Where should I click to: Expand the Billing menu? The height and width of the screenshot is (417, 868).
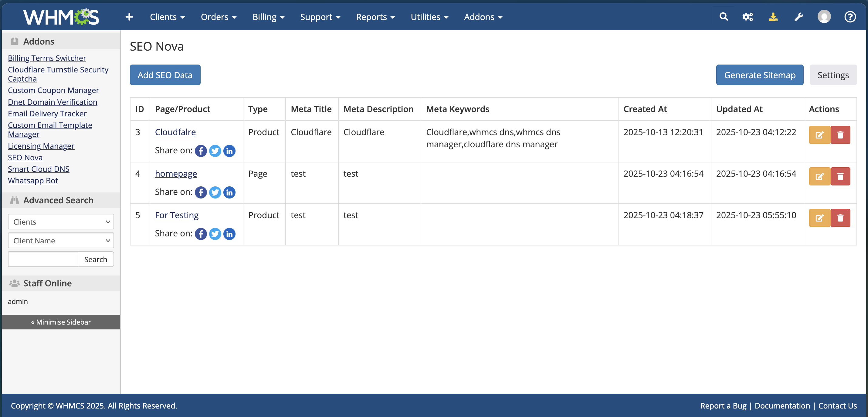[268, 17]
